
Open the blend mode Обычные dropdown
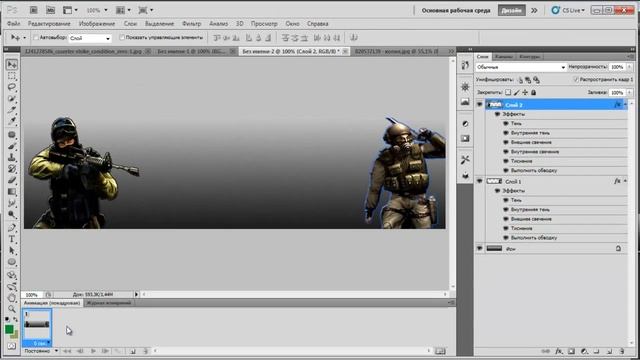(x=521, y=67)
